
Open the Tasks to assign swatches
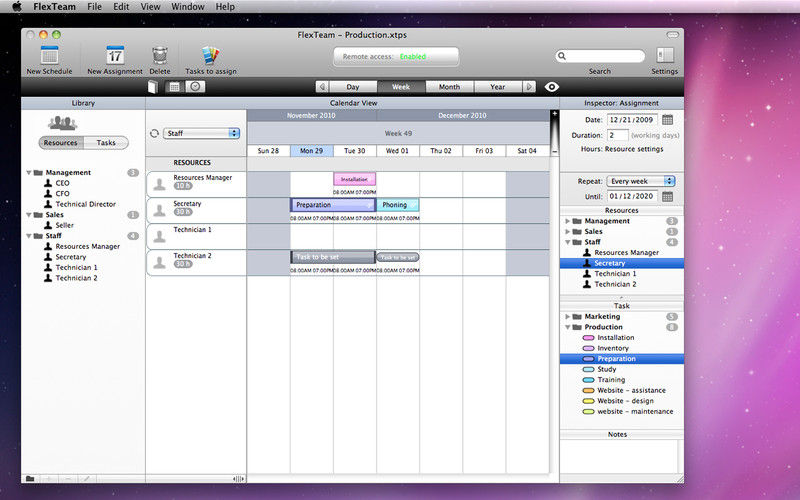pyautogui.click(x=210, y=54)
